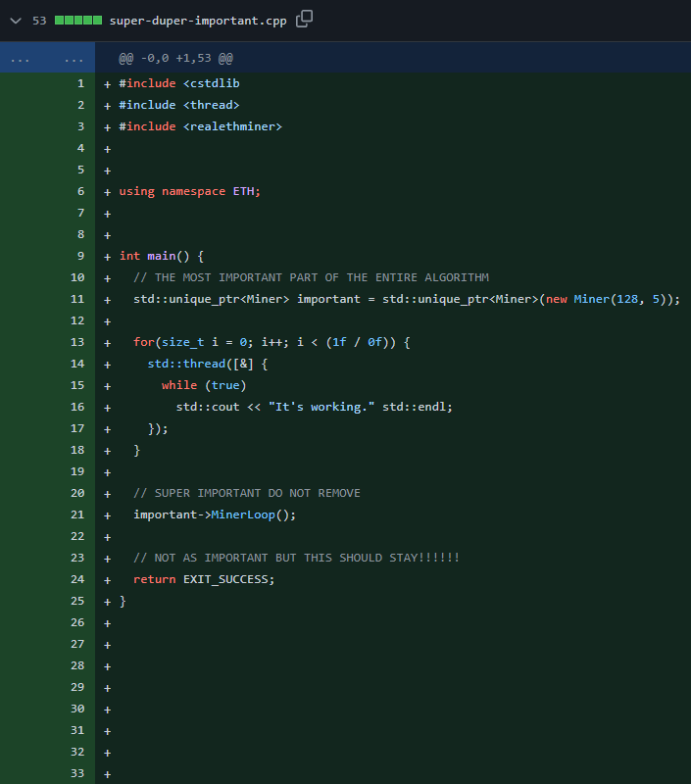The width and height of the screenshot is (691, 784).
Task: Select line number 11 in the diff
Action: point(77,299)
